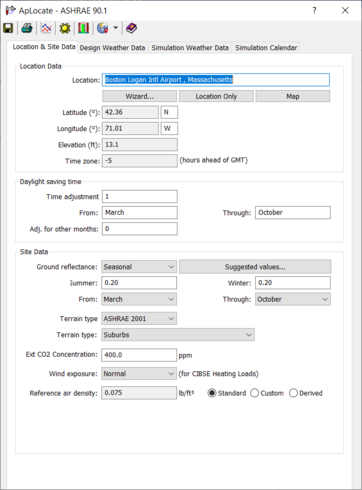Close the ApLocate window
This screenshot has width=362, height=490.
[x=345, y=11]
